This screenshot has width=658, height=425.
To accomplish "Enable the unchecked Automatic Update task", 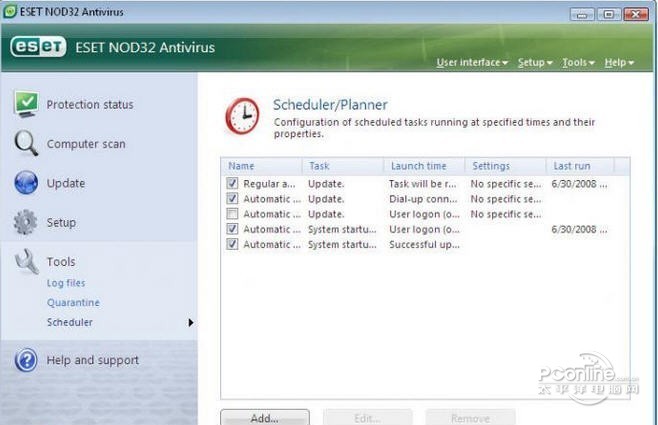I will tap(232, 214).
